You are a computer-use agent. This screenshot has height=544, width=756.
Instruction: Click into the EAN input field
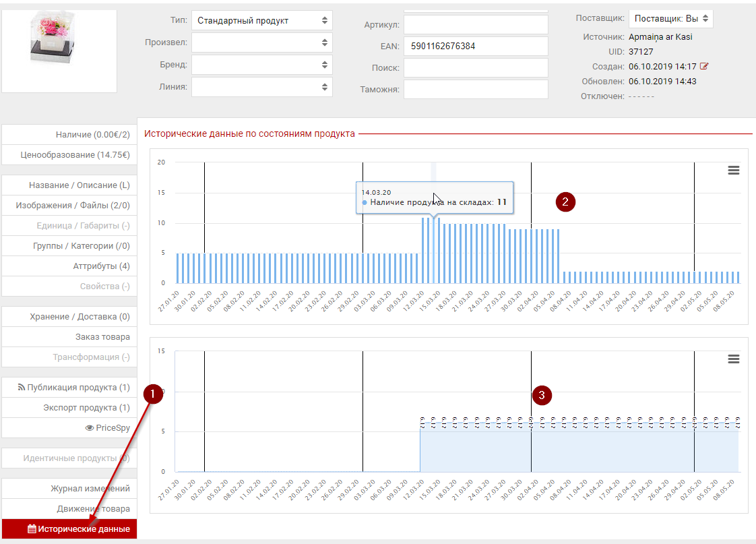[476, 47]
